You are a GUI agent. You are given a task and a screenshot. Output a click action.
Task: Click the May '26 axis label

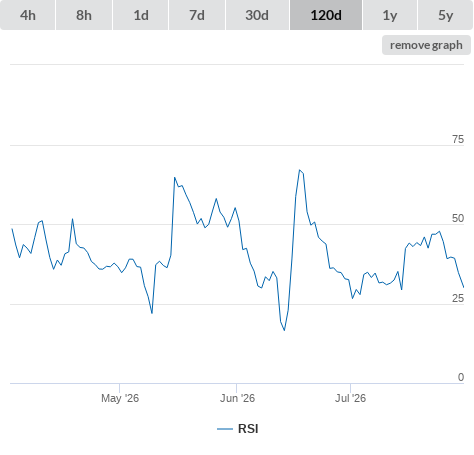click(x=120, y=398)
